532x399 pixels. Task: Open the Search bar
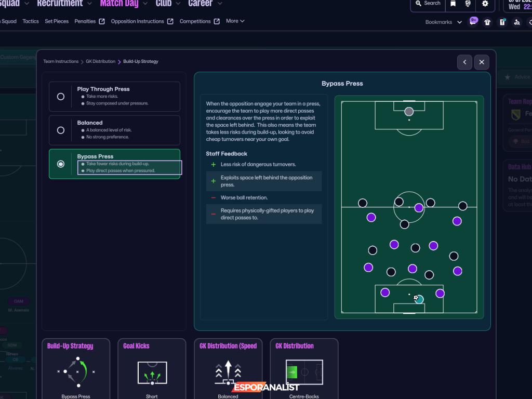click(x=428, y=4)
